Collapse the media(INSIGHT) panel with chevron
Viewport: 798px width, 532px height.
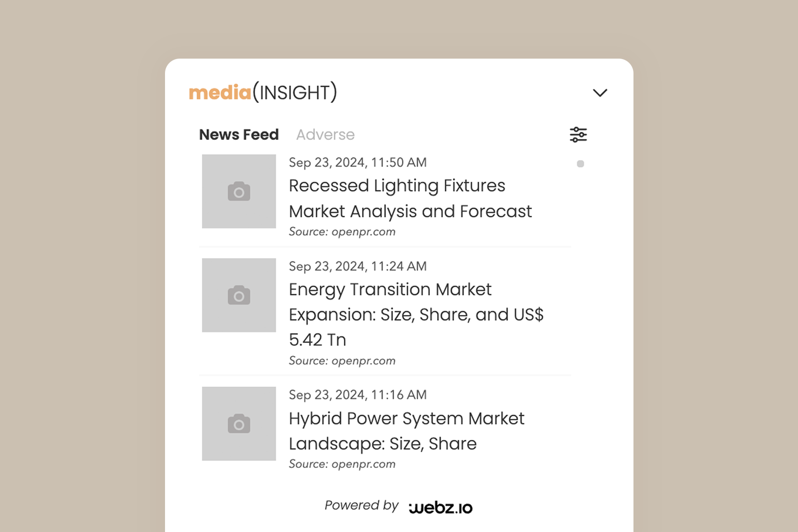click(x=600, y=93)
